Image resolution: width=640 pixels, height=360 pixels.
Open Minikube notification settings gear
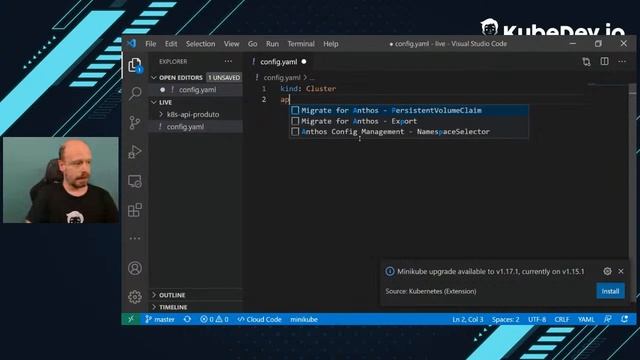(x=607, y=271)
